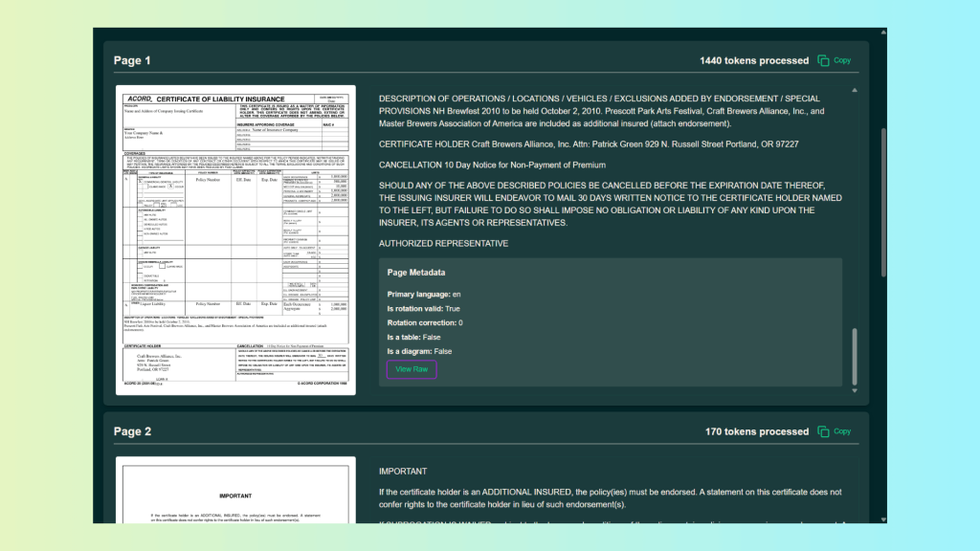Click the 170 tokens processed label
The width and height of the screenshot is (980, 551).
click(757, 431)
